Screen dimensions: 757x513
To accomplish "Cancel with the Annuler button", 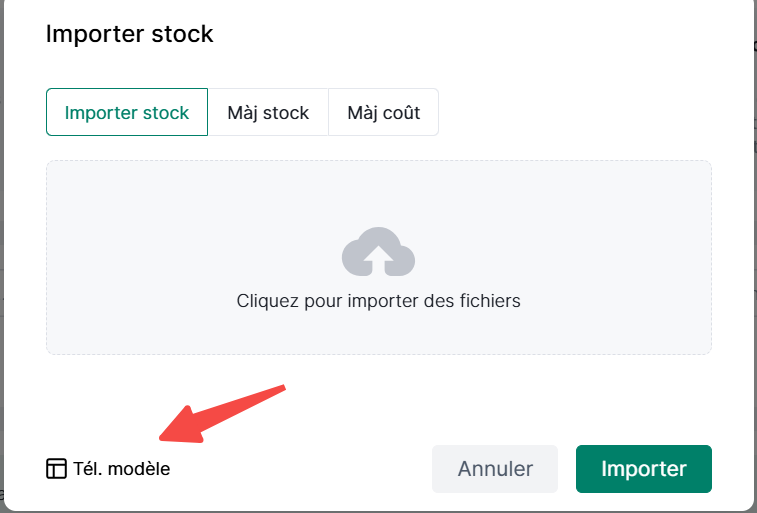I will click(495, 469).
